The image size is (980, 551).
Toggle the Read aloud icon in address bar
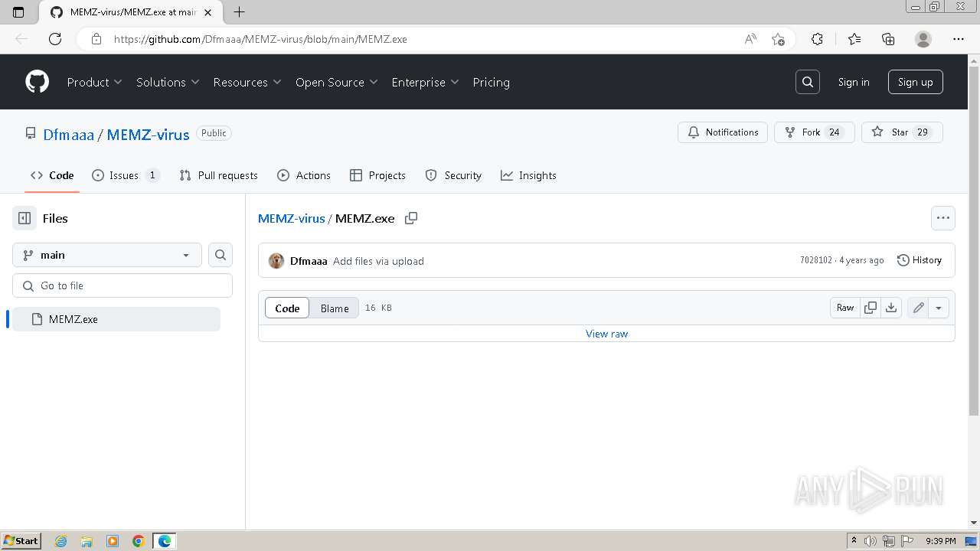pyautogui.click(x=750, y=39)
